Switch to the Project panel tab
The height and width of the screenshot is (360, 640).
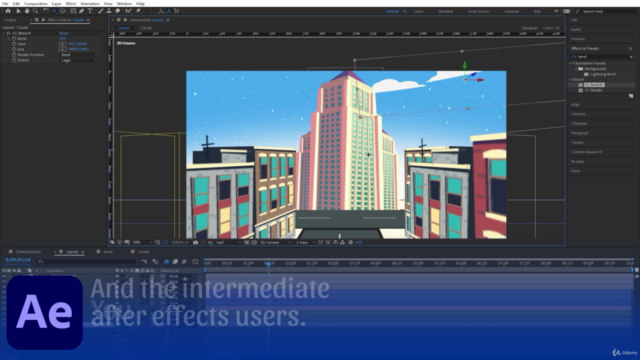(x=11, y=20)
